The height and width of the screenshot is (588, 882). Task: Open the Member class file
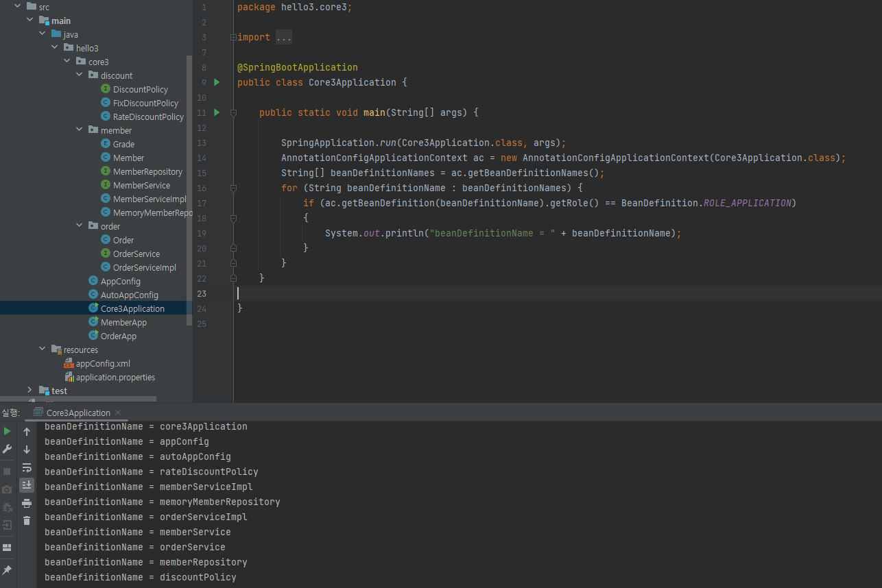pyautogui.click(x=129, y=158)
